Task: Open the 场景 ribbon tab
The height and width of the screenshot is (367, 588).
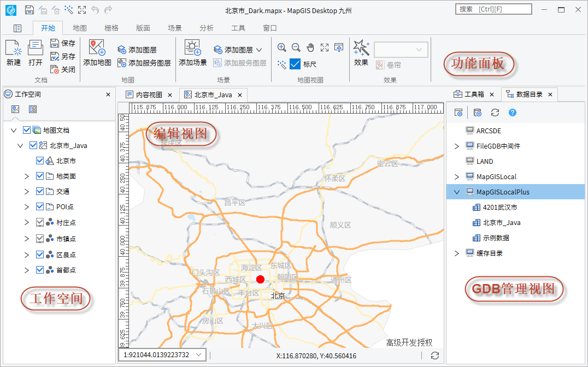Action: click(175, 28)
